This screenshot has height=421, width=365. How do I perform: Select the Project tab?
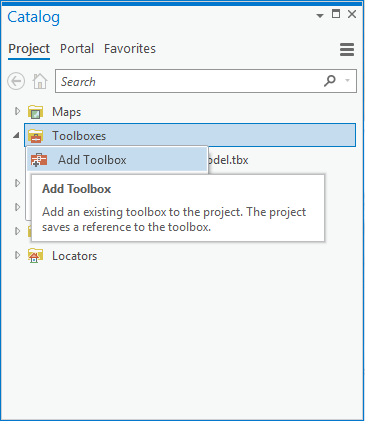[29, 49]
